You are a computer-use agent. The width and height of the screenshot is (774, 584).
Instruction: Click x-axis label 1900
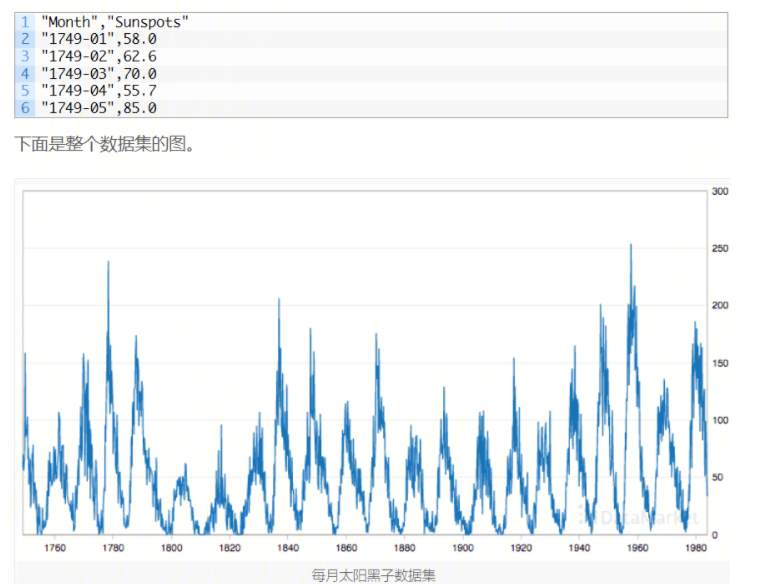point(463,548)
